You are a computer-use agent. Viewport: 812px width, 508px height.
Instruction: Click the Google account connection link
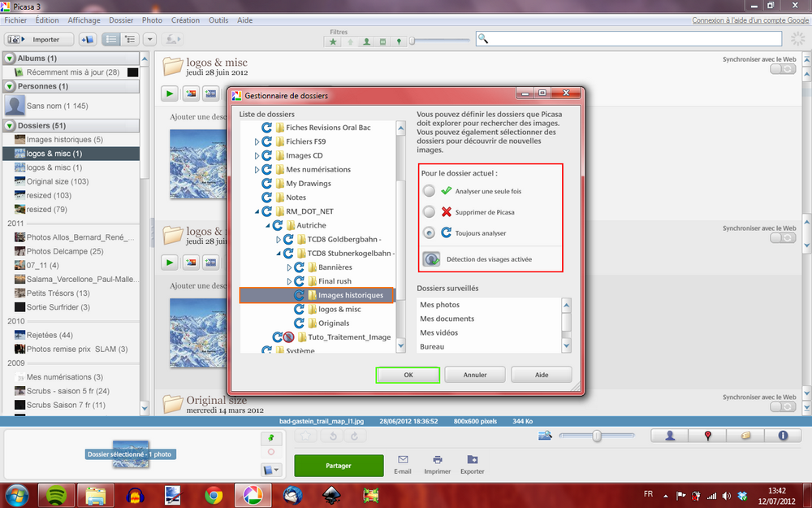tap(749, 20)
